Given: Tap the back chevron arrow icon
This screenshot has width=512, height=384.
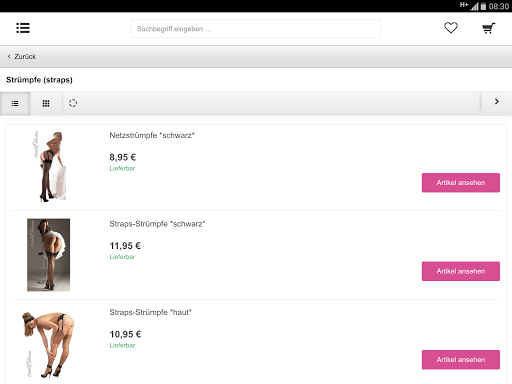Looking at the screenshot, I should [x=9, y=56].
